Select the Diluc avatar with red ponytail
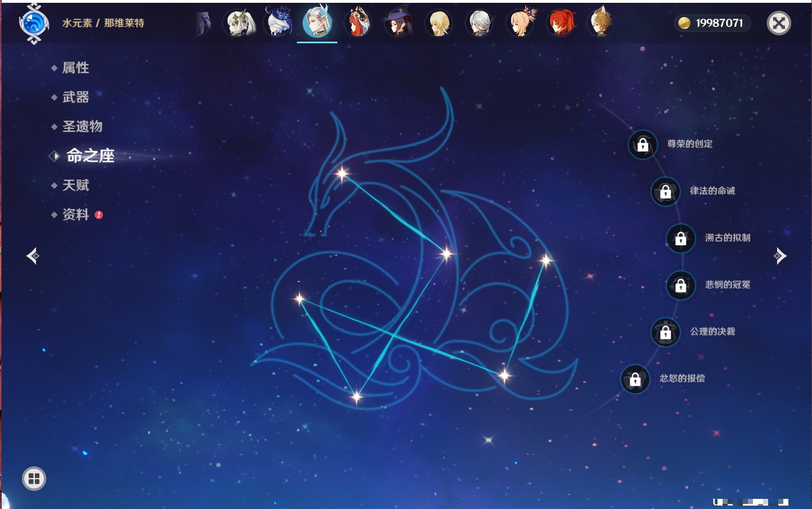Screen dimensions: 812x509 point(561,23)
